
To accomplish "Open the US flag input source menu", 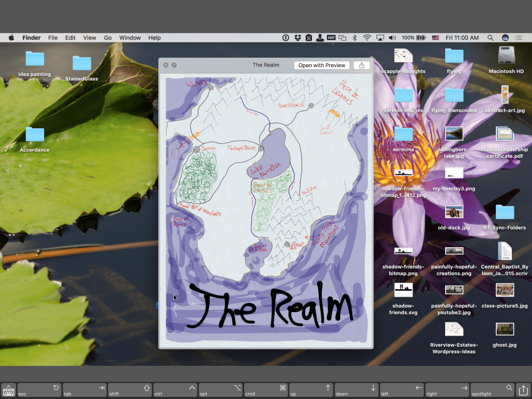I will [x=435, y=38].
